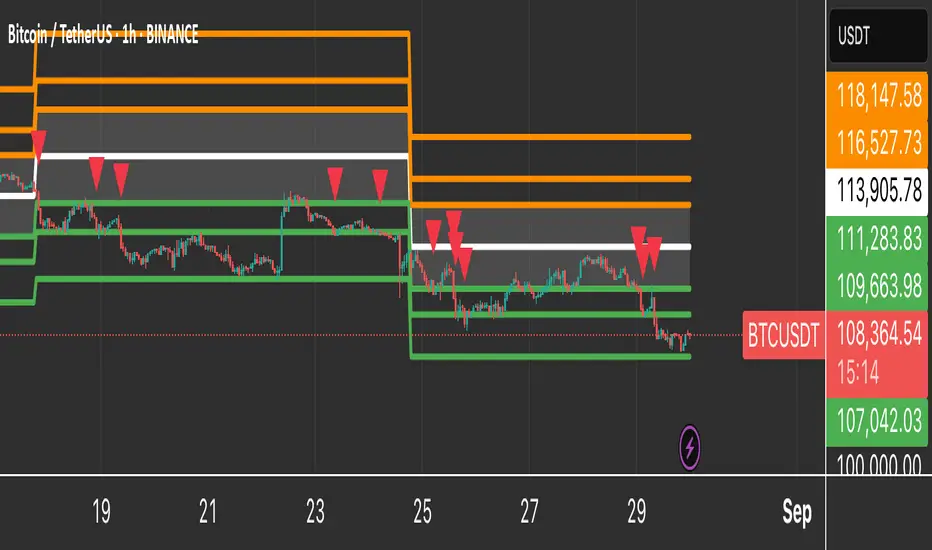Viewport: 932px width, 550px height.
Task: Click the red 108,364.54 current price label
Action: coord(878,334)
